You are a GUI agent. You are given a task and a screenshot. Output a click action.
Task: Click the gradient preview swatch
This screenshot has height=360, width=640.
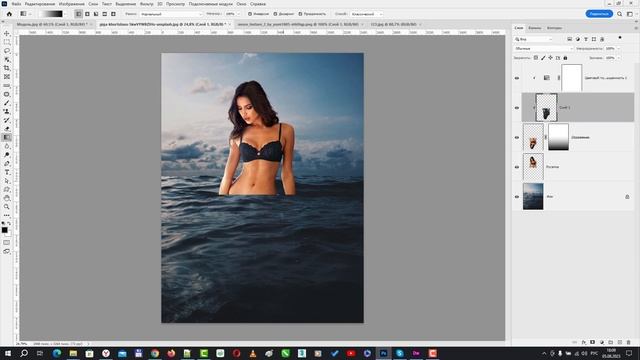[x=51, y=14]
